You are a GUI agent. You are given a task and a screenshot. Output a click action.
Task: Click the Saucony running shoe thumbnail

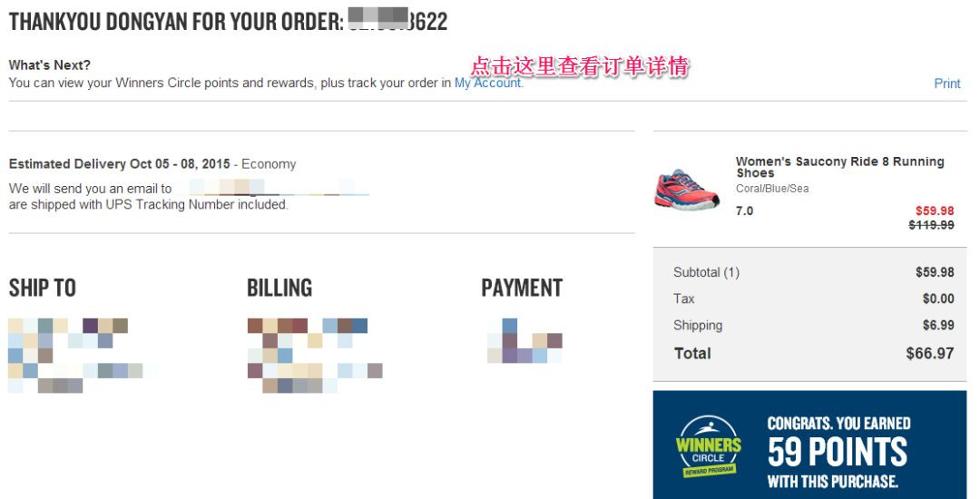pos(688,190)
